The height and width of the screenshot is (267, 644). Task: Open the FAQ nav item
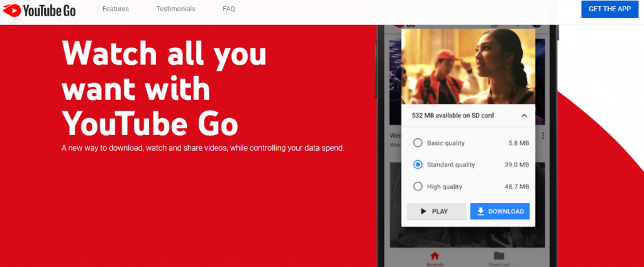[x=229, y=9]
